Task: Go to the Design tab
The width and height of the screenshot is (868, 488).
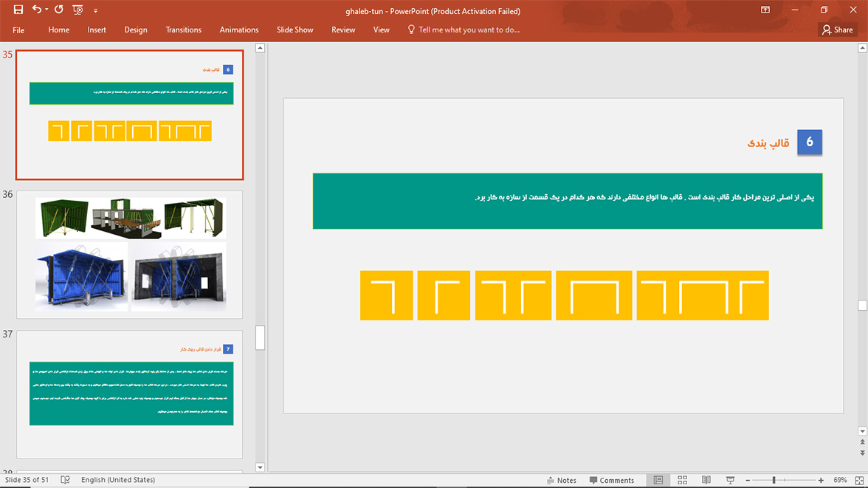Action: 136,30
